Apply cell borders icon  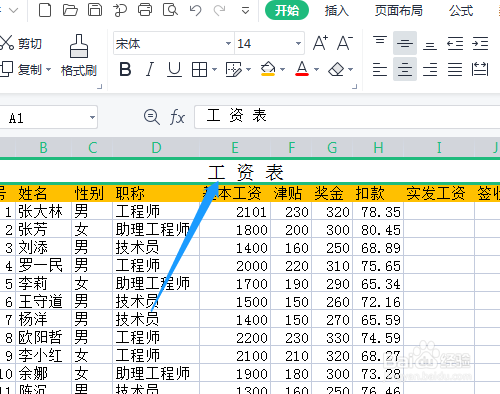pos(199,70)
